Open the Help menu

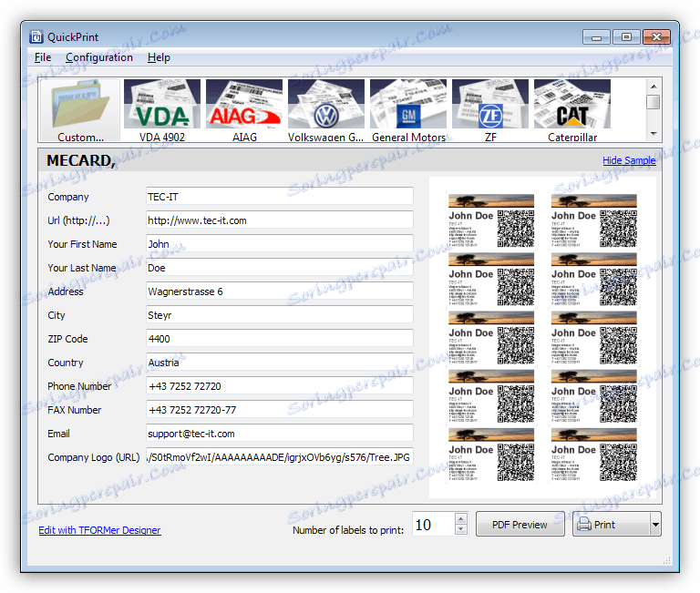(159, 57)
